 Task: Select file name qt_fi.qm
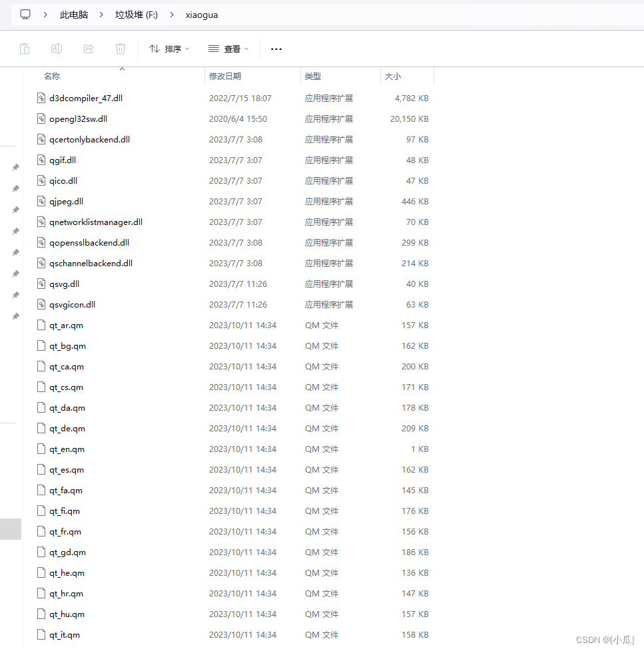click(65, 511)
